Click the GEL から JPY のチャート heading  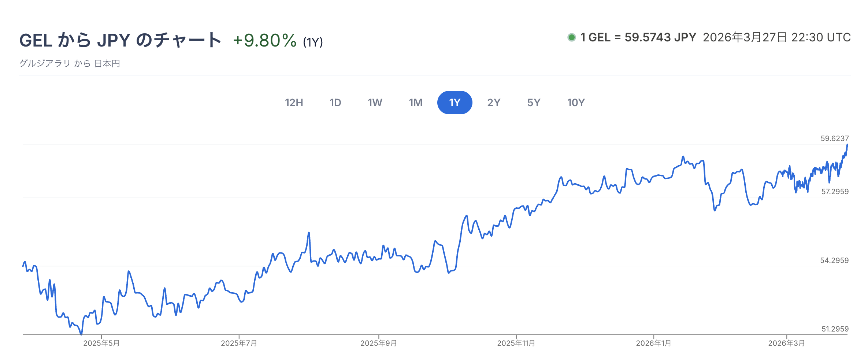pyautogui.click(x=120, y=40)
